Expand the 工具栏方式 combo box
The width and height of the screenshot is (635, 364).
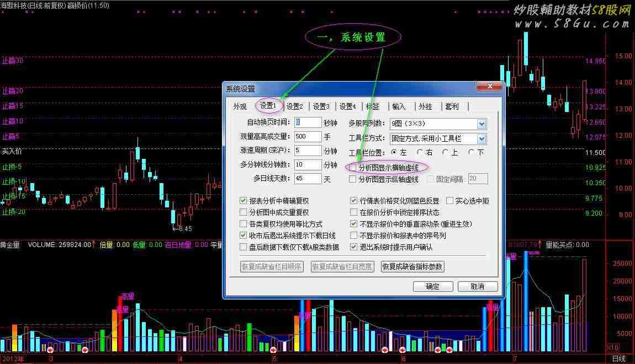(481, 139)
